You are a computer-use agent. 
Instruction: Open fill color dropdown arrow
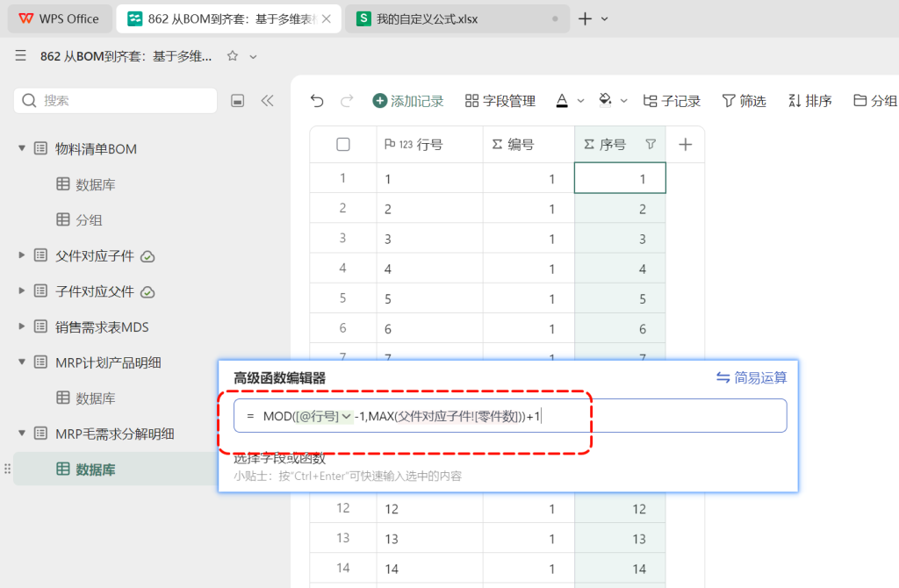point(624,101)
